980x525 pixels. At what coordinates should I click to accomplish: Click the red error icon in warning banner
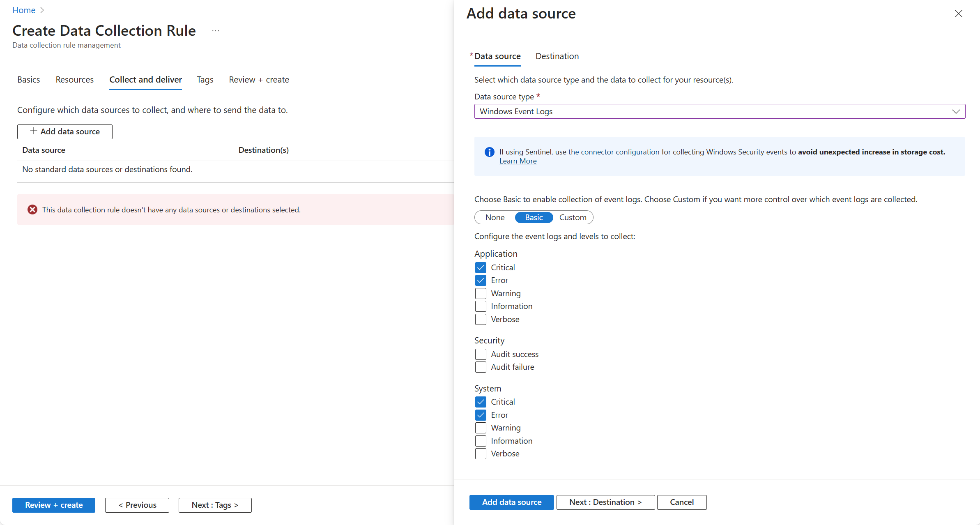click(x=32, y=210)
